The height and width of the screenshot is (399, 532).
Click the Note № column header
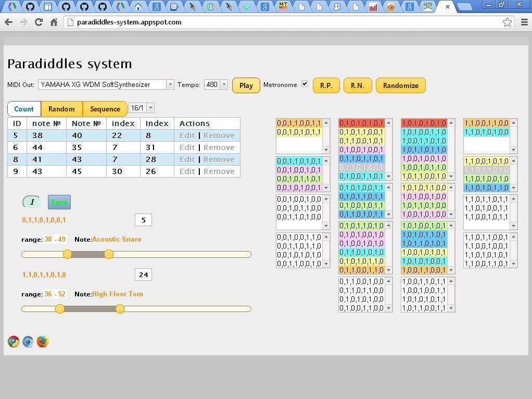86,123
